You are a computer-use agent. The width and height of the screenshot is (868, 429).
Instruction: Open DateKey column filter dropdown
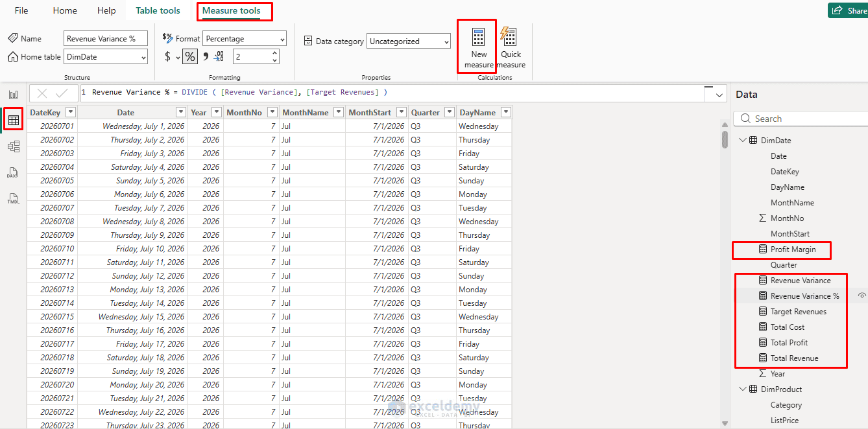coord(71,112)
